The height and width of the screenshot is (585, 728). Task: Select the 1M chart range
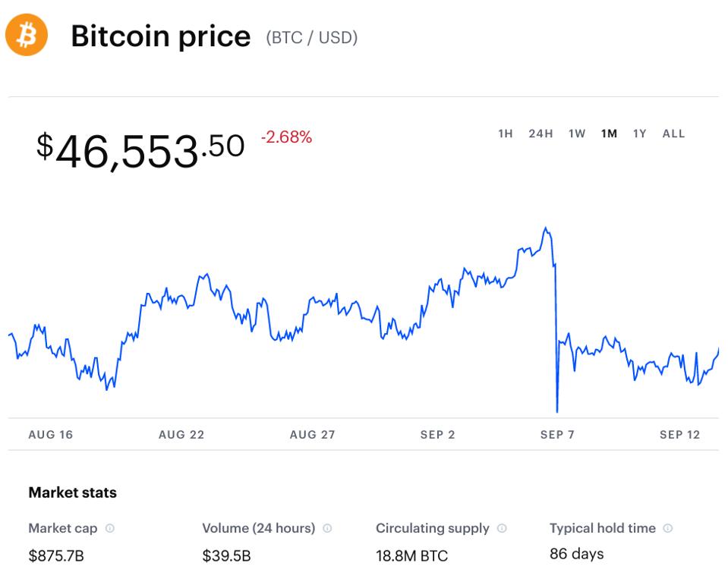[609, 134]
